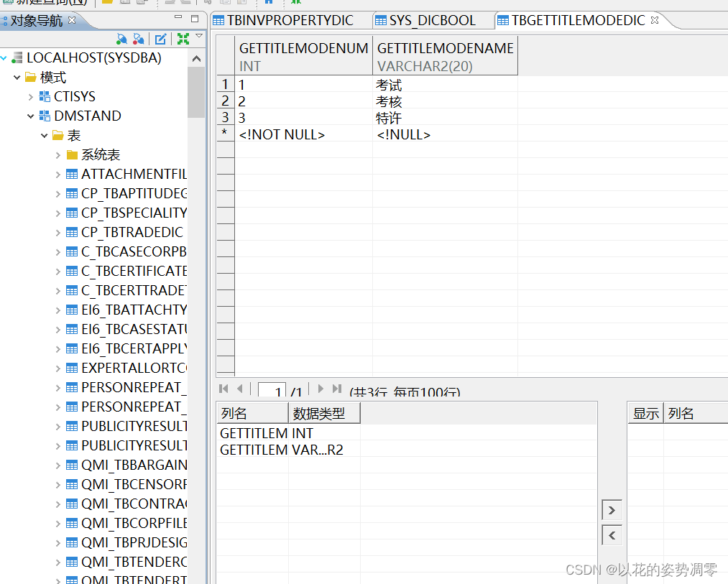
Task: Click the QMI_TBCENSORF table icon
Action: (72, 485)
